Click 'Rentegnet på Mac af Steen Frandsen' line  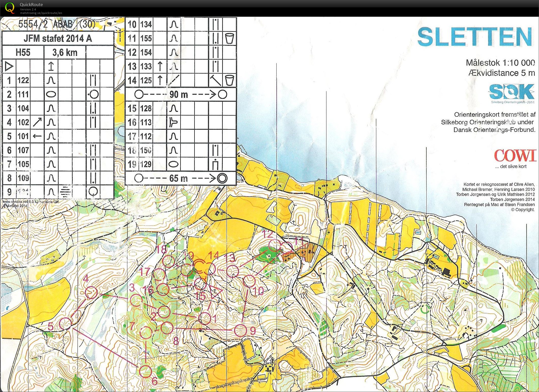(499, 205)
